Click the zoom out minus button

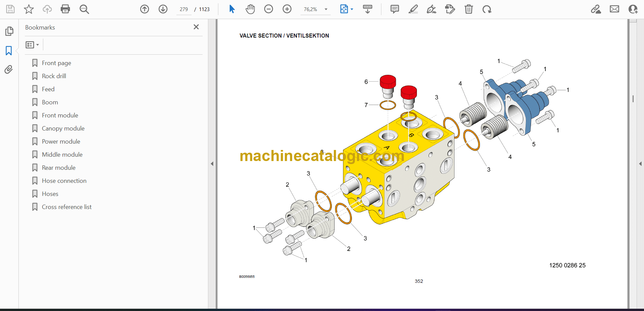click(x=269, y=9)
